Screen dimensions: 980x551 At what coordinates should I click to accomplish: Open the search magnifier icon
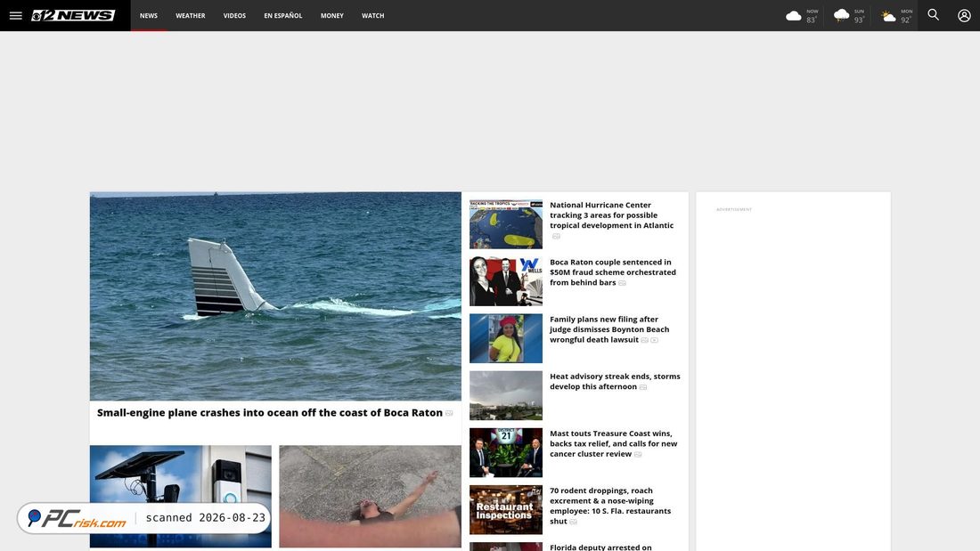pyautogui.click(x=933, y=15)
